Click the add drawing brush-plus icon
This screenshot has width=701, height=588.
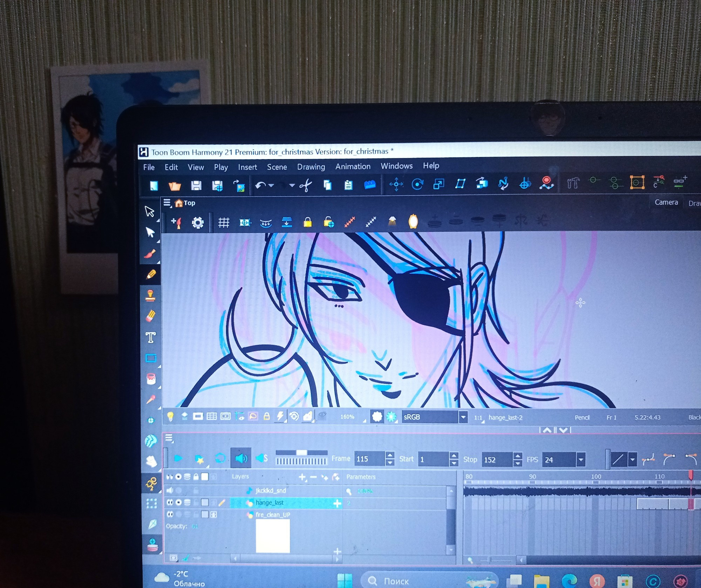click(176, 223)
